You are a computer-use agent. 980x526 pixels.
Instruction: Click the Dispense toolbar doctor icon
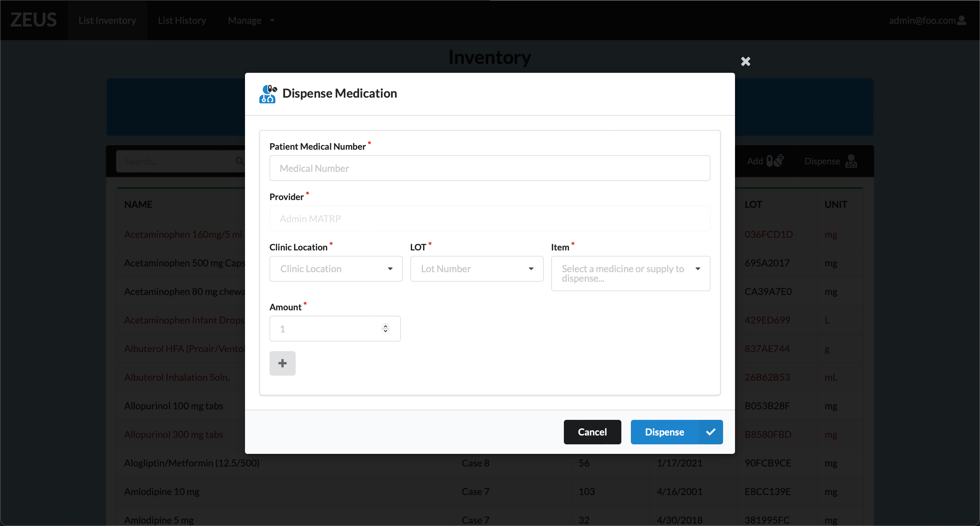click(851, 161)
